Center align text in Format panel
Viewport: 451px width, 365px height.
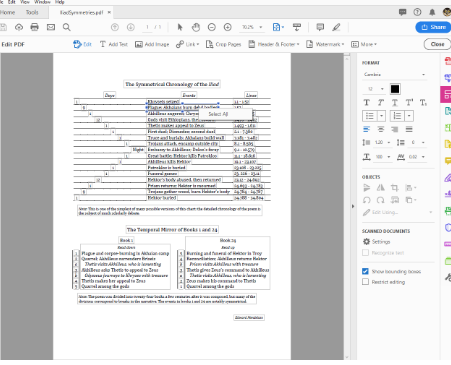[381, 129]
